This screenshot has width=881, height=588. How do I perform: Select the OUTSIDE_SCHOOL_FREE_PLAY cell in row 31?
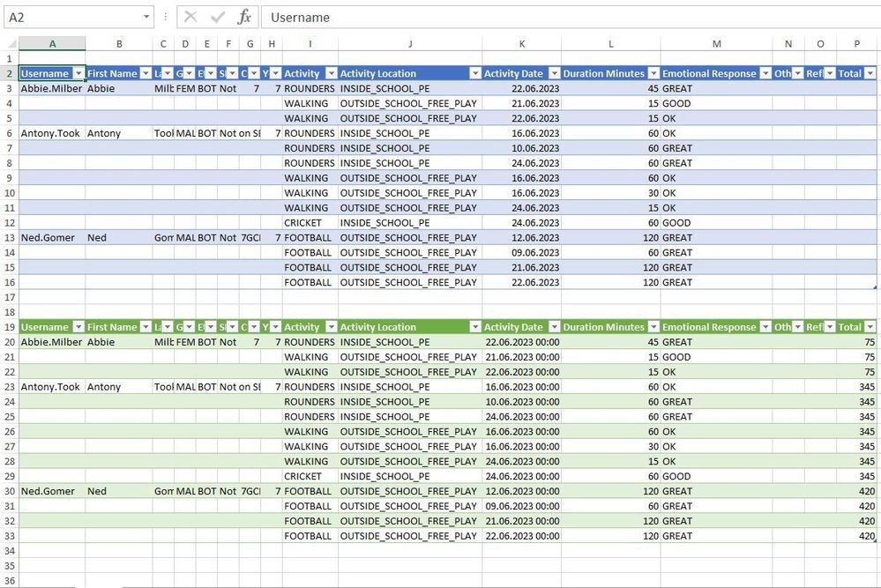pyautogui.click(x=410, y=506)
